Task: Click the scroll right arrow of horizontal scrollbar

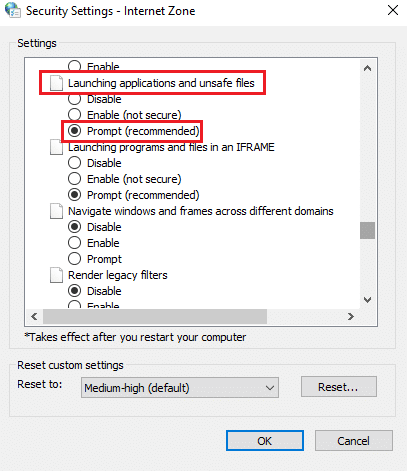Action: pos(351,316)
